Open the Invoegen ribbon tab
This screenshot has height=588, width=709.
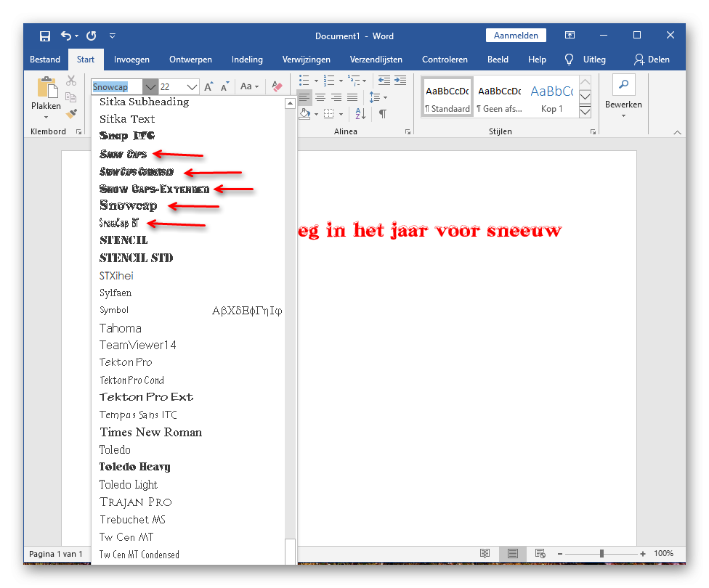click(x=131, y=60)
